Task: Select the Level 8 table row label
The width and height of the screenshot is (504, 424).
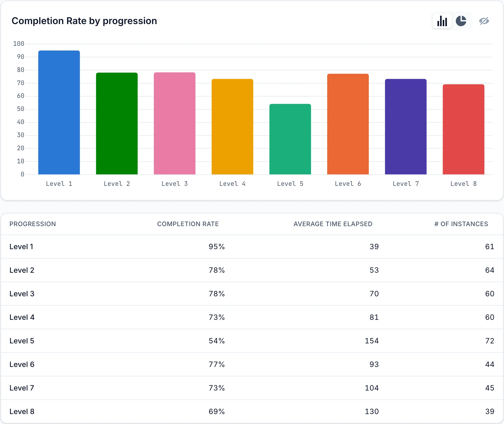Action: pos(22,411)
